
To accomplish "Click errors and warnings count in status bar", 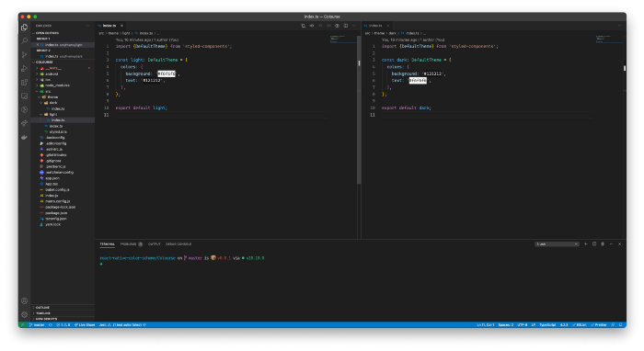I will click(63, 324).
